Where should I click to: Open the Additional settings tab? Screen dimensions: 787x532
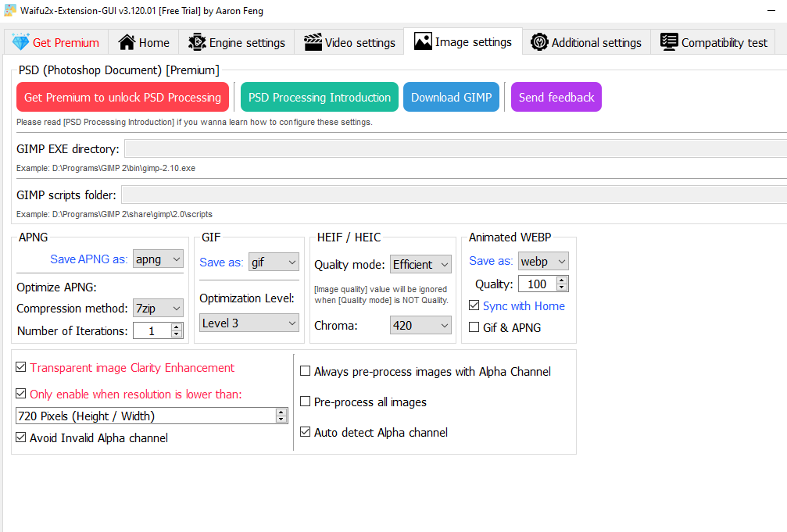[586, 43]
